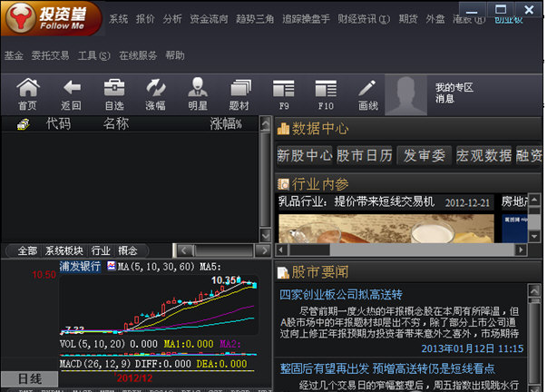
Task: Click the 行业内参 vertical scroll-down arrow
Action: pyautogui.click(x=534, y=236)
